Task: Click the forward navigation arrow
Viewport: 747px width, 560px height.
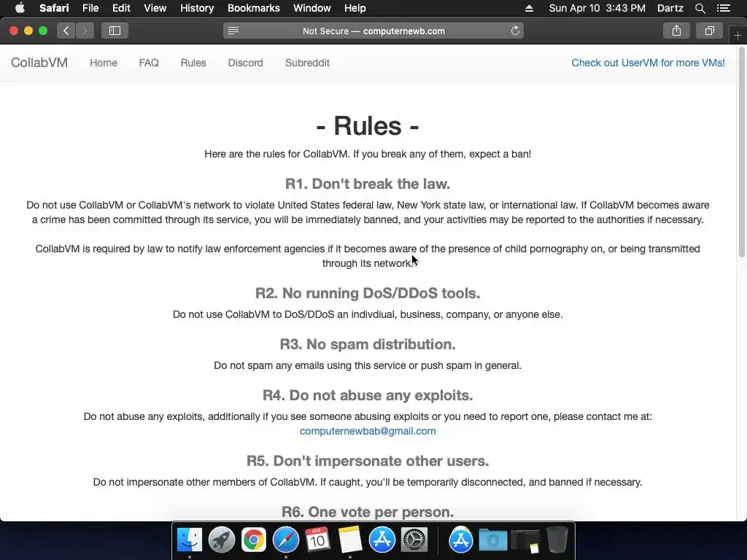Action: 85,31
